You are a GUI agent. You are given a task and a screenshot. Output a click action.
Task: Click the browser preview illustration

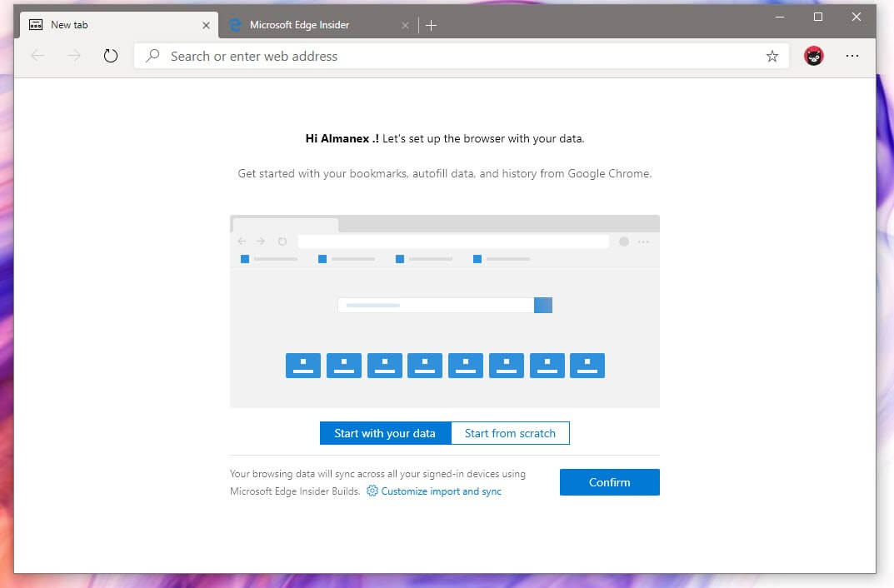(445, 311)
